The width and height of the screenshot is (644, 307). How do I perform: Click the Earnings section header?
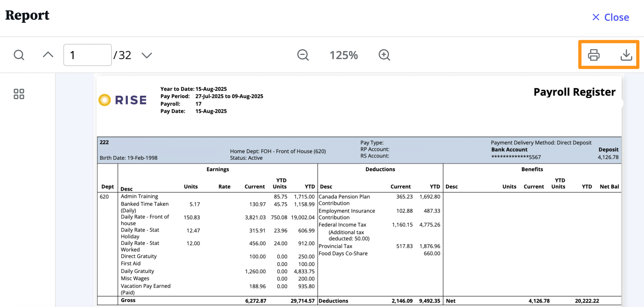[x=218, y=169]
